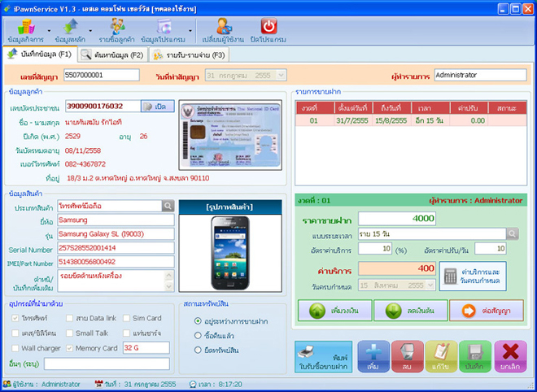Click the search icon beside ประเภทสินค้า
This screenshot has width=537, height=392.
tap(168, 206)
